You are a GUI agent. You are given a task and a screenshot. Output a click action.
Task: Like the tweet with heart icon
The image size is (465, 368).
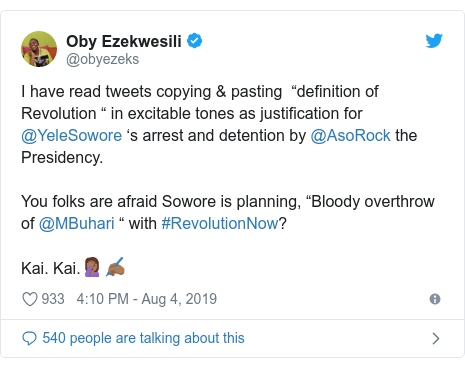(30, 299)
